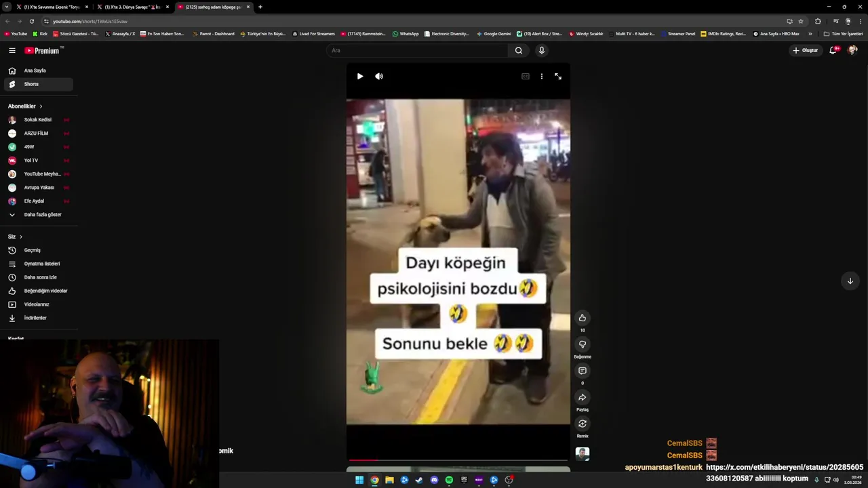Reload the current page
Screen dimensions: 868x488
(x=31, y=21)
